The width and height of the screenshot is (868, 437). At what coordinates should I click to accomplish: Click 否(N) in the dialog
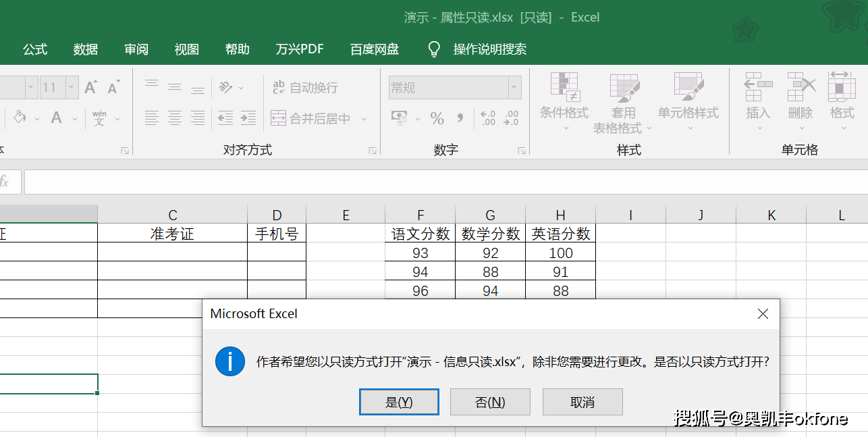click(x=490, y=402)
